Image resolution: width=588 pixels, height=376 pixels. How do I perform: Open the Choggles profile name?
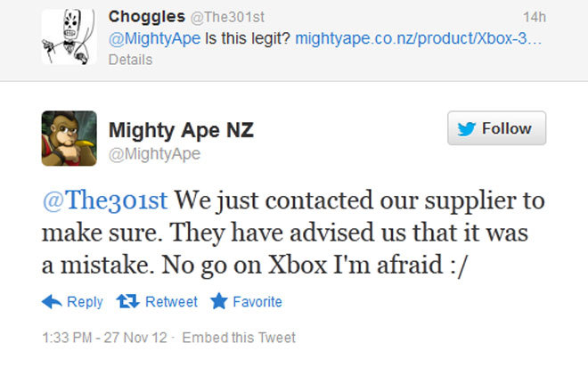pyautogui.click(x=147, y=17)
